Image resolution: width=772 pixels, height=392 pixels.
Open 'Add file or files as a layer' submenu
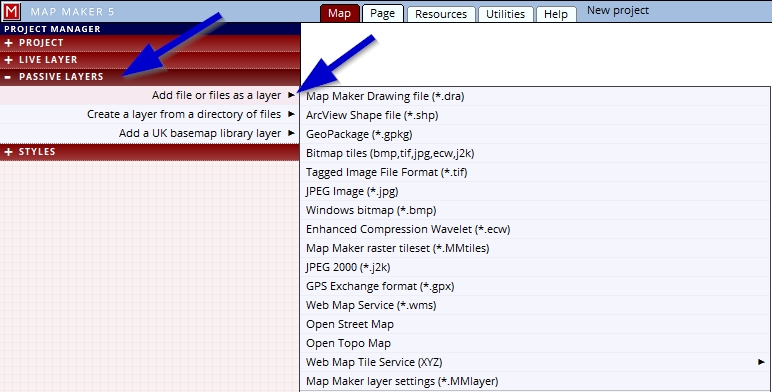tap(150, 95)
